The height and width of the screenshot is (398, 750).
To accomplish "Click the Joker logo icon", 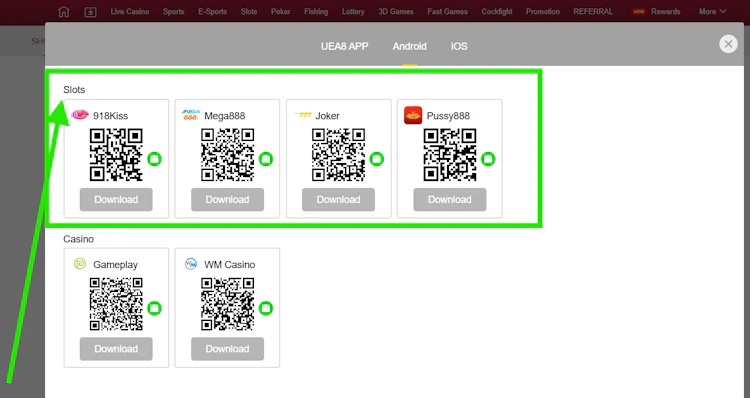I will [303, 115].
